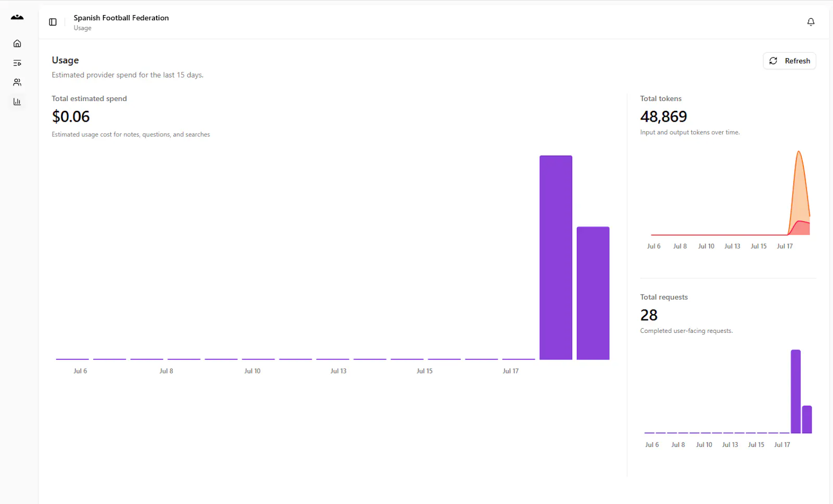Open the Usage bar-chart sidebar icon
The image size is (833, 504).
[x=17, y=102]
